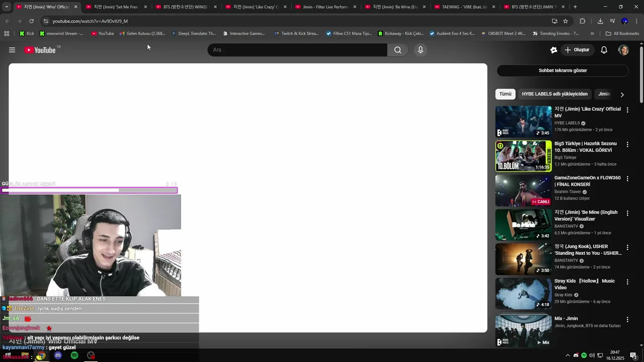
Task: Open the All Bookmarks folder
Action: click(x=622, y=34)
